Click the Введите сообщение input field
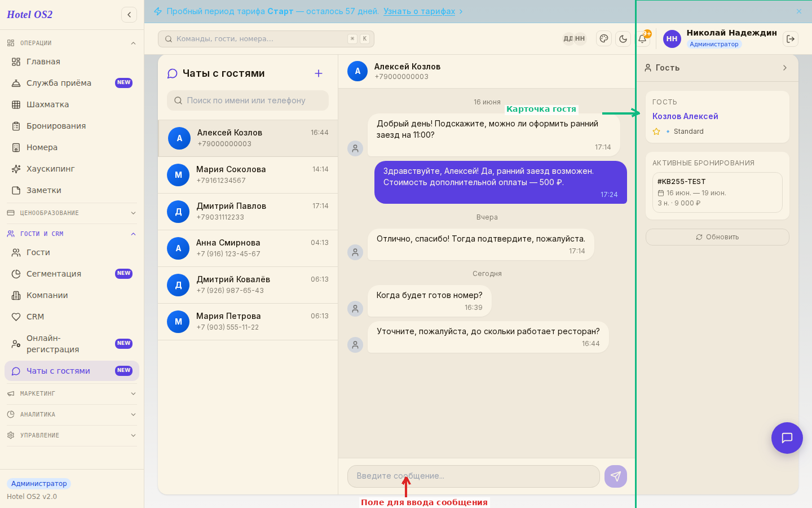The width and height of the screenshot is (812, 508). point(474,476)
